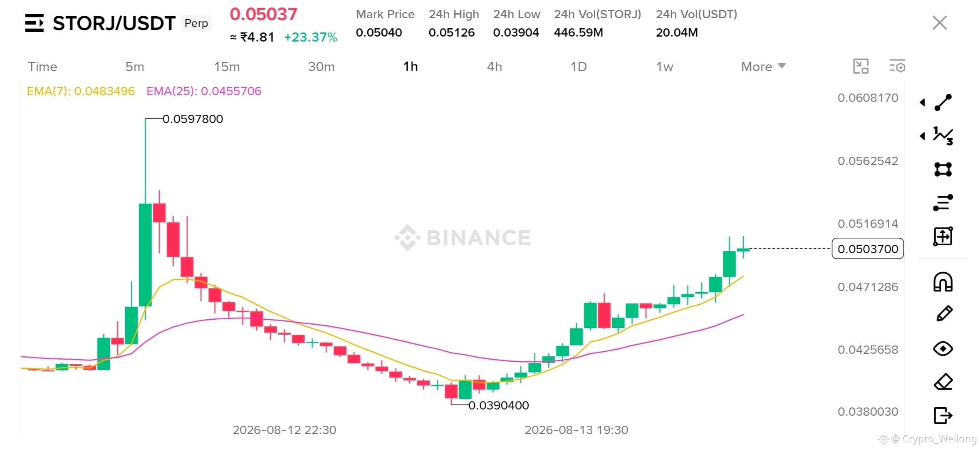Select the 1D timeframe
This screenshot has height=449, width=980.
tap(579, 67)
